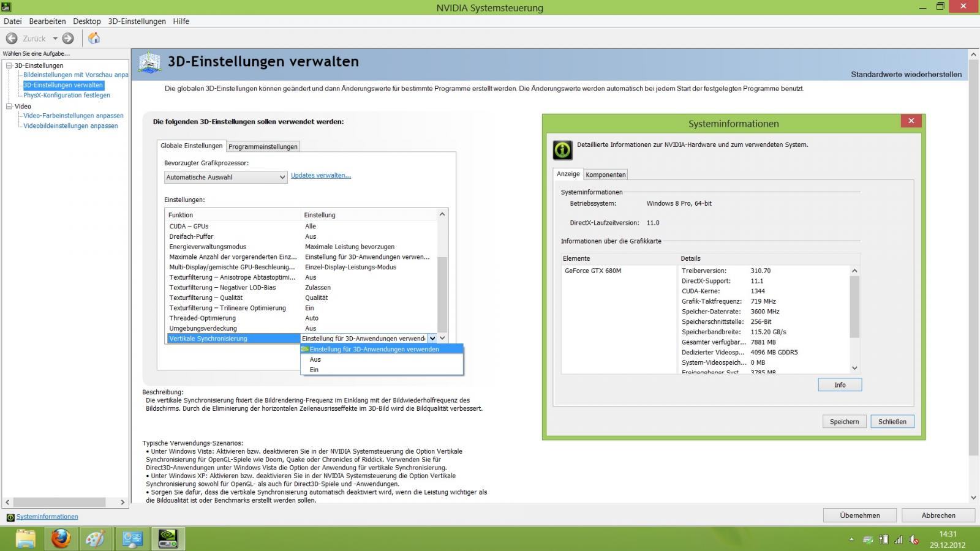
Task: Click the safely remove hardware tray icon
Action: [868, 539]
